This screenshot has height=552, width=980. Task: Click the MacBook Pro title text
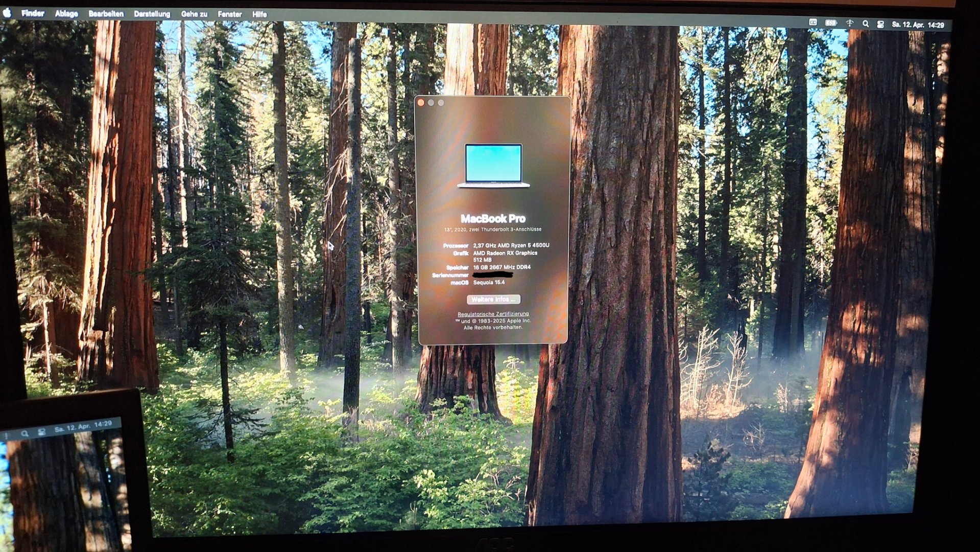[493, 219]
